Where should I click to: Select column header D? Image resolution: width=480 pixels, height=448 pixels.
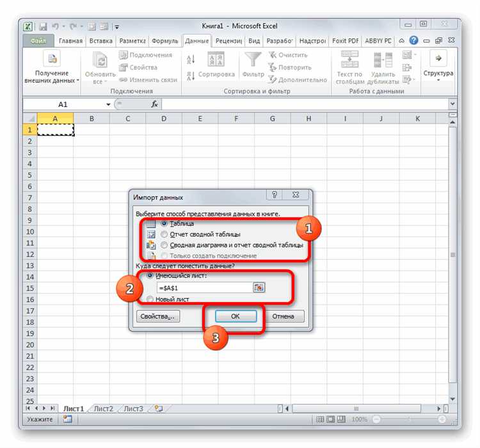click(x=164, y=118)
